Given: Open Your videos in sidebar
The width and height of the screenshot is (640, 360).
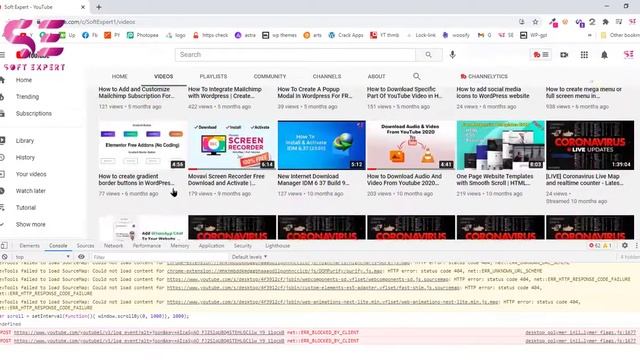Looking at the screenshot, I should pyautogui.click(x=31, y=174).
